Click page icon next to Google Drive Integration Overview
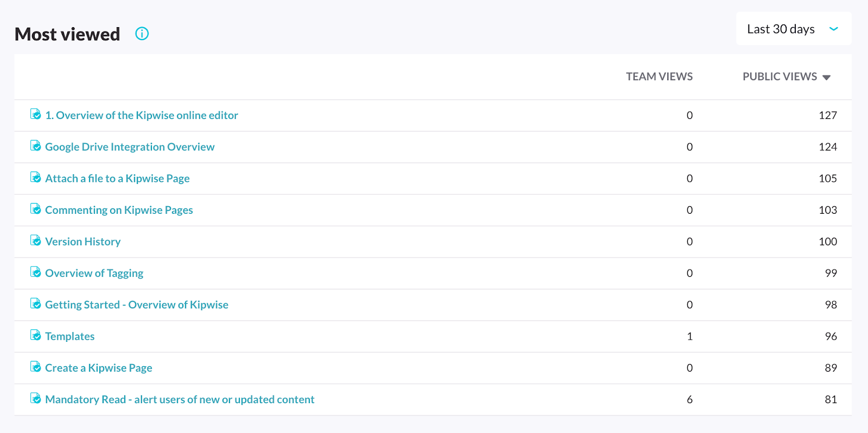868x433 pixels. point(35,146)
